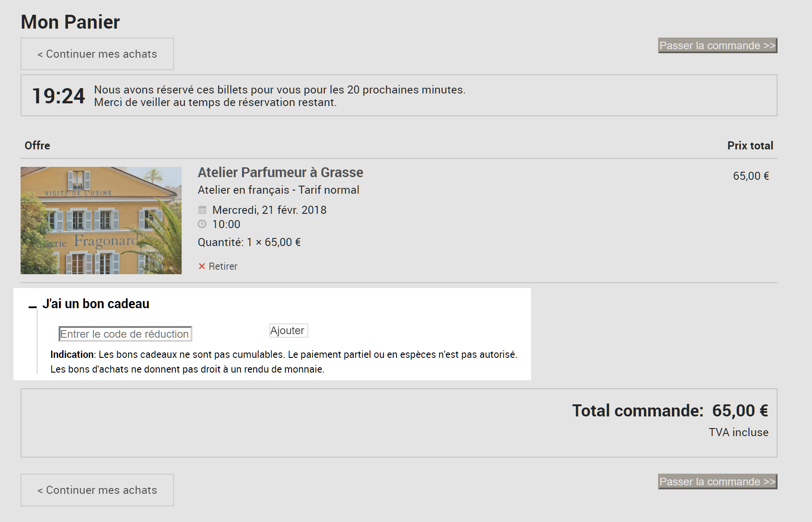Click the "J'ai un bon cadeau" heading
The image size is (812, 522).
[x=96, y=304]
